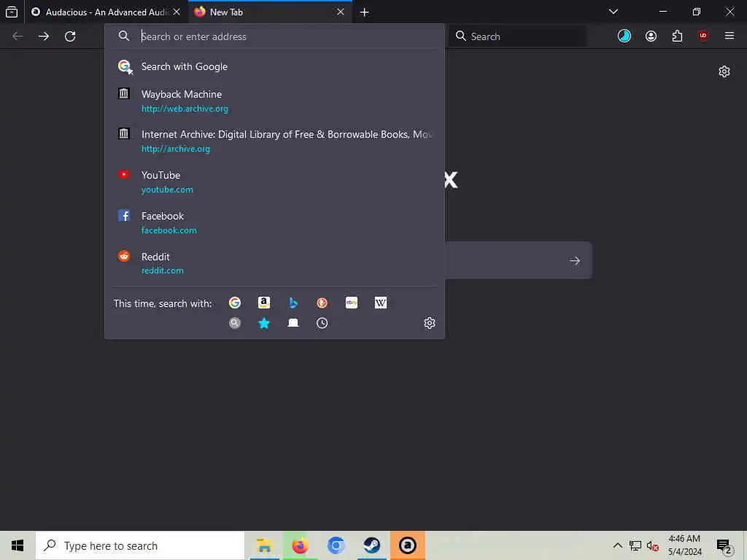
Task: Open a new tab with plus button
Action: click(x=365, y=12)
